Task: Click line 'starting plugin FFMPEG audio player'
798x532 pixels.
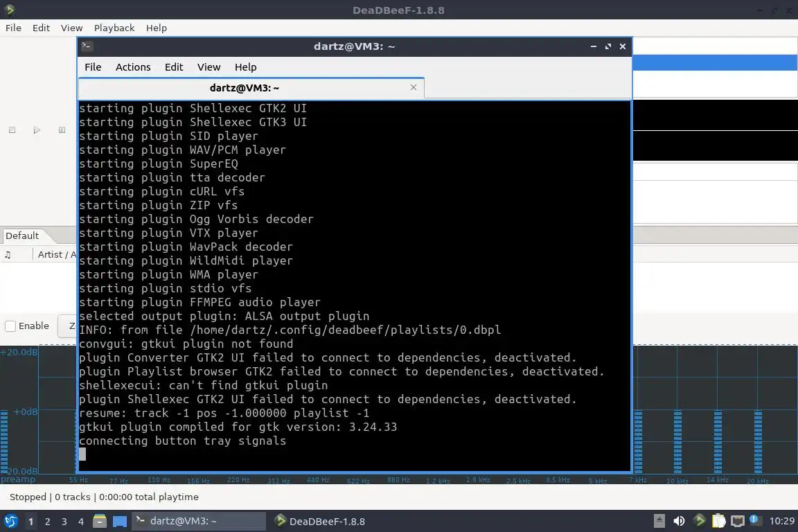Action: tap(199, 303)
